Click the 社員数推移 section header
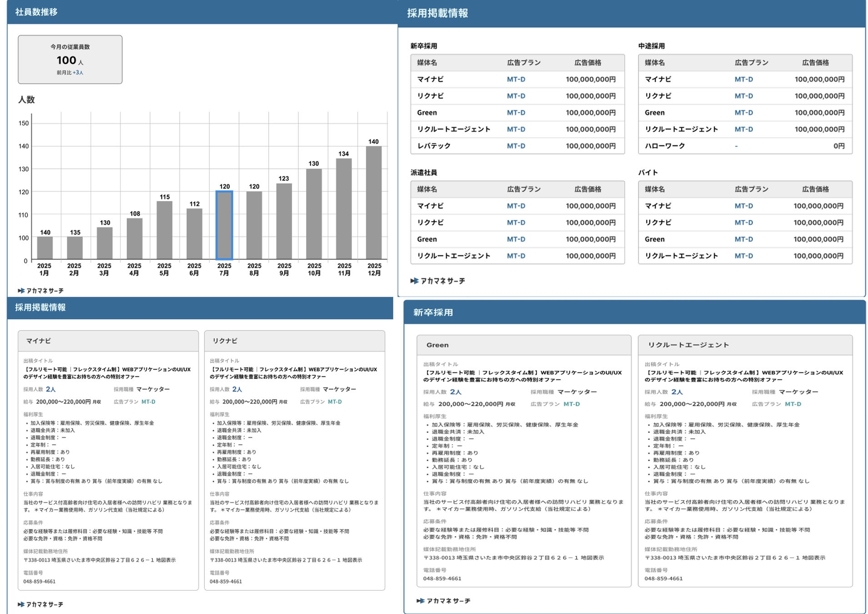Viewport: 868px width, 614px height. pos(202,12)
